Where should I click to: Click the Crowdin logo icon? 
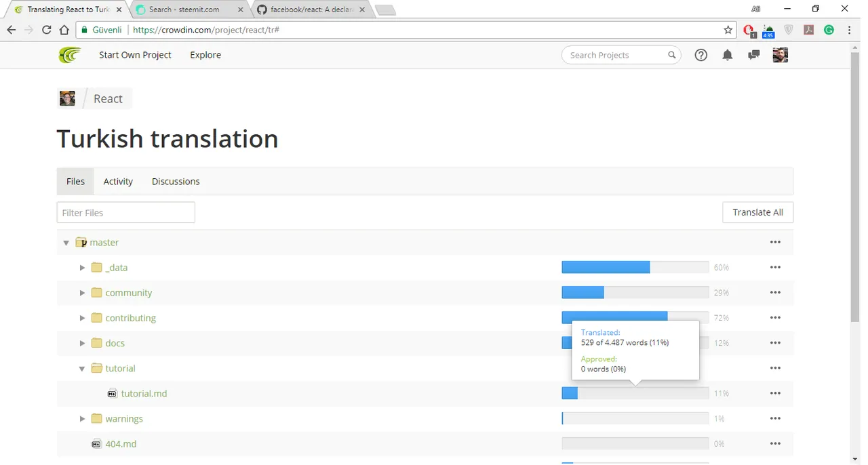(x=69, y=55)
